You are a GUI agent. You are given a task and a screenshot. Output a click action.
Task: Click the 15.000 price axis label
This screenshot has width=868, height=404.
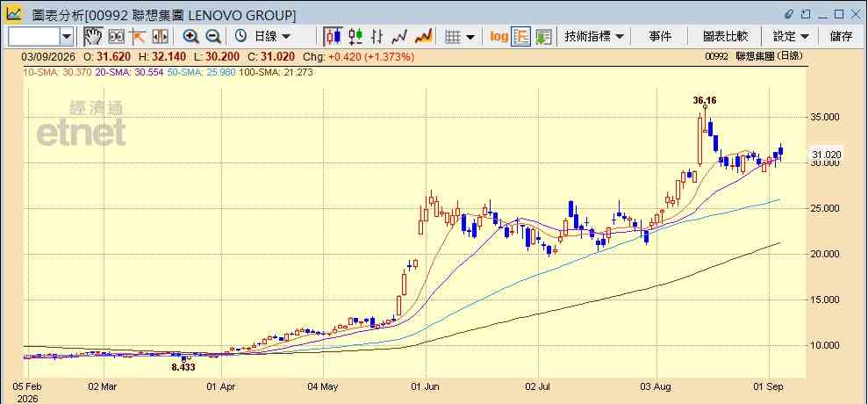825,299
